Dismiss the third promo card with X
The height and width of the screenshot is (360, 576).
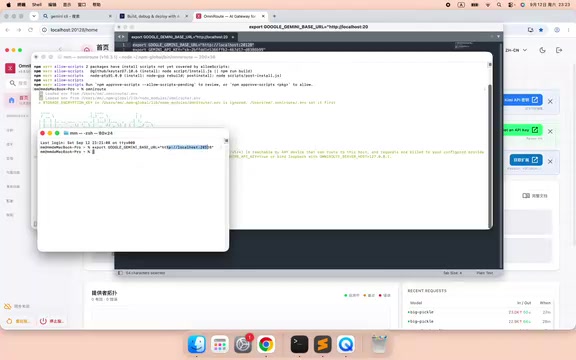[x=550, y=161]
